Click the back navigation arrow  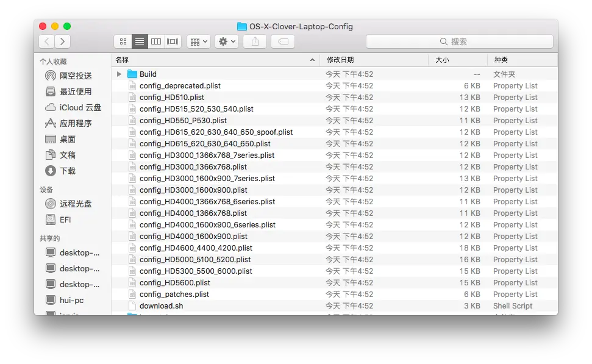pos(46,41)
